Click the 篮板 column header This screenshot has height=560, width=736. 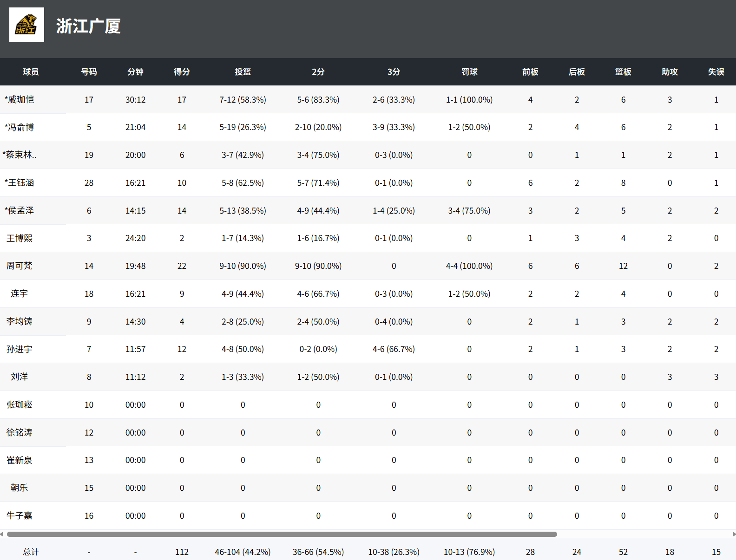click(623, 72)
